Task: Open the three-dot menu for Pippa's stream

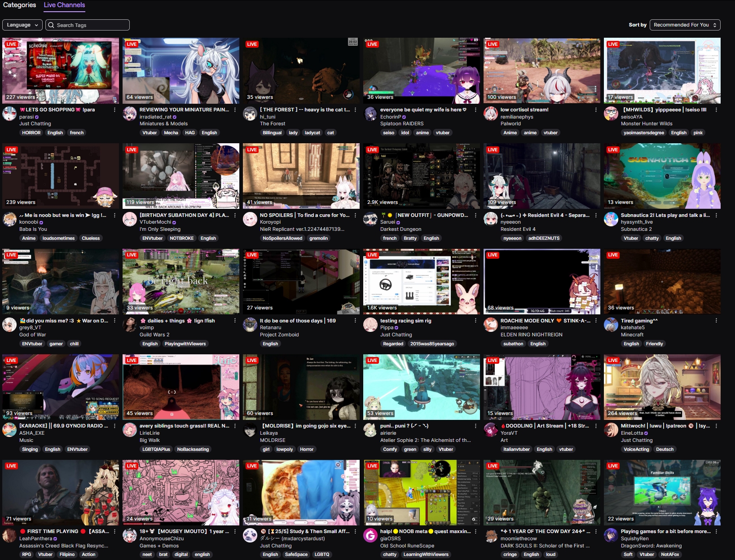Action: click(475, 321)
